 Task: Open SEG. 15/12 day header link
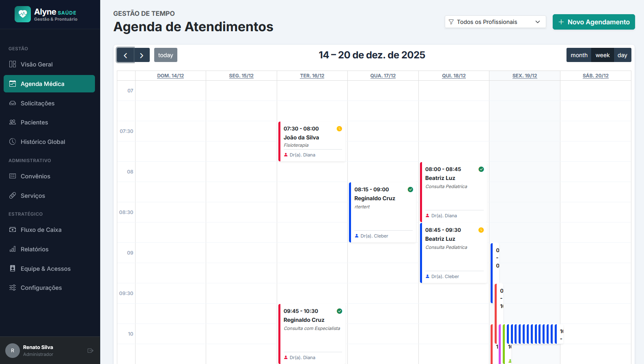(241, 76)
